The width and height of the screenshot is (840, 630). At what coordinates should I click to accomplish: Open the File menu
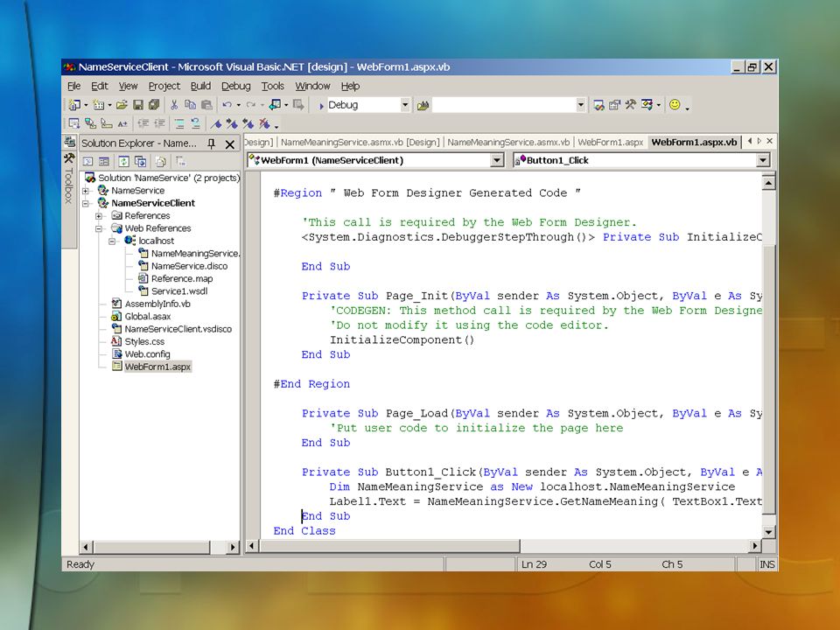pos(73,87)
